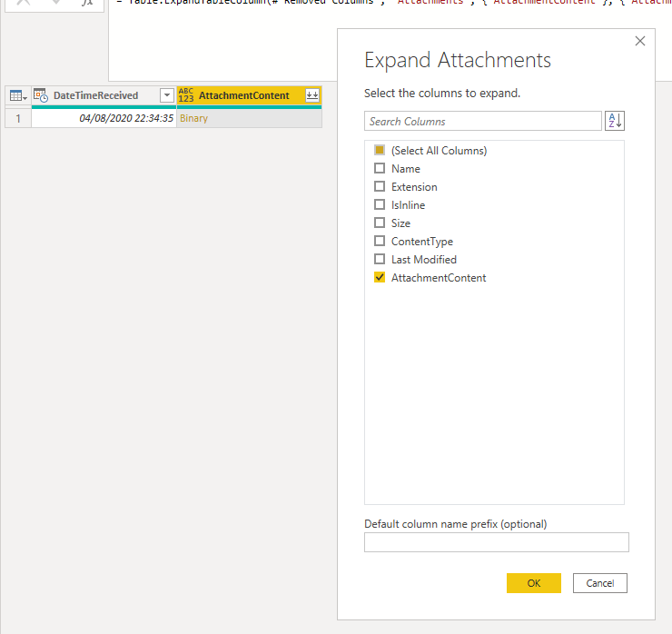Click the ABC123 data type icon on AttachmentContent
The width and height of the screenshot is (672, 634).
click(x=186, y=95)
